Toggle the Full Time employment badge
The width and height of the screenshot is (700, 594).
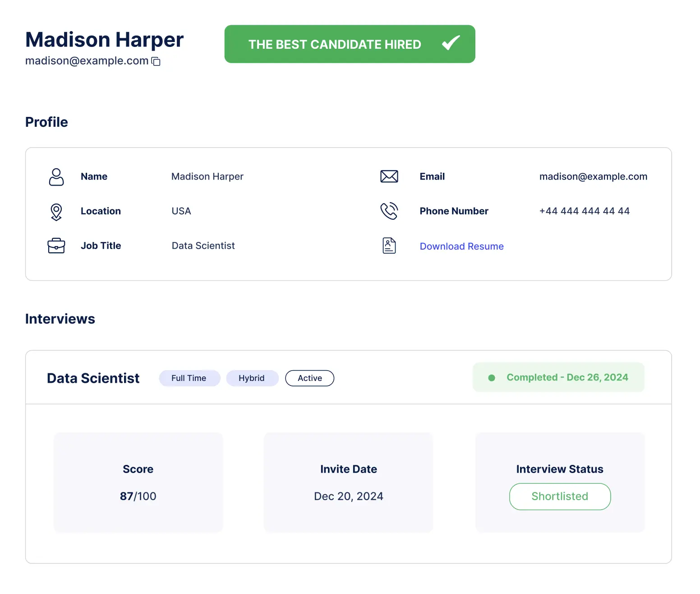[189, 378]
